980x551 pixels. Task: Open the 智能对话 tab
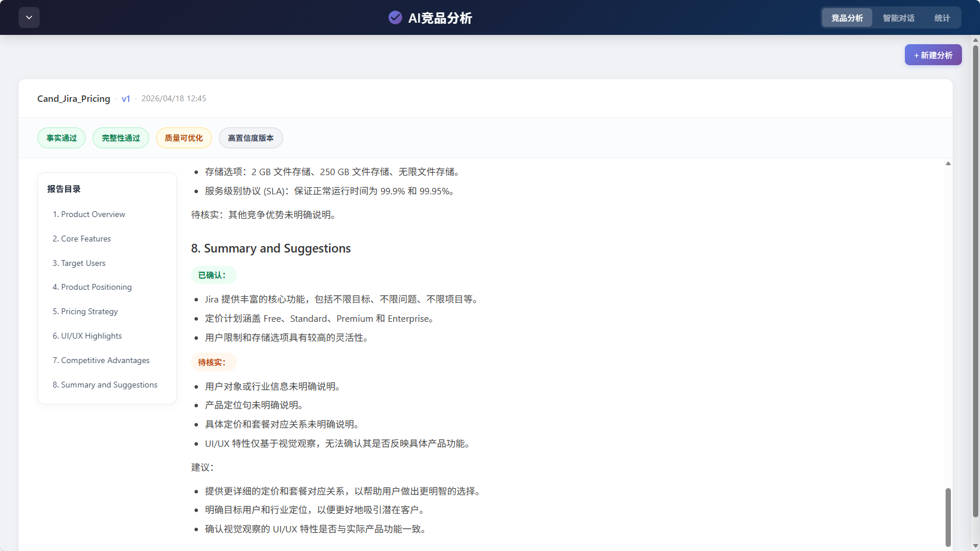coord(898,18)
